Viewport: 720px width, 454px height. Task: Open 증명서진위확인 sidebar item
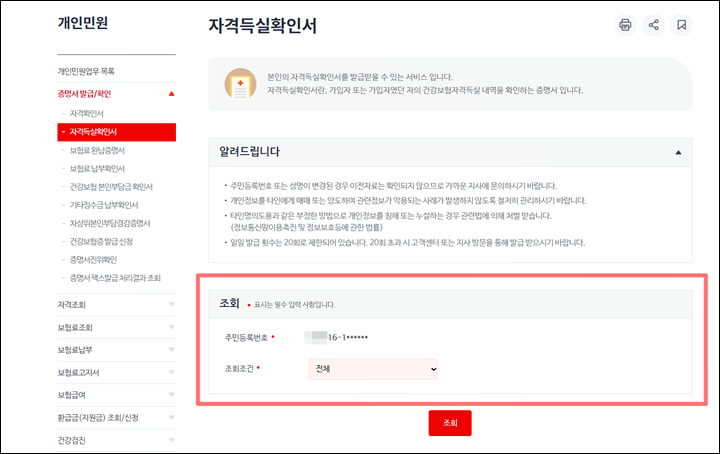[93, 260]
